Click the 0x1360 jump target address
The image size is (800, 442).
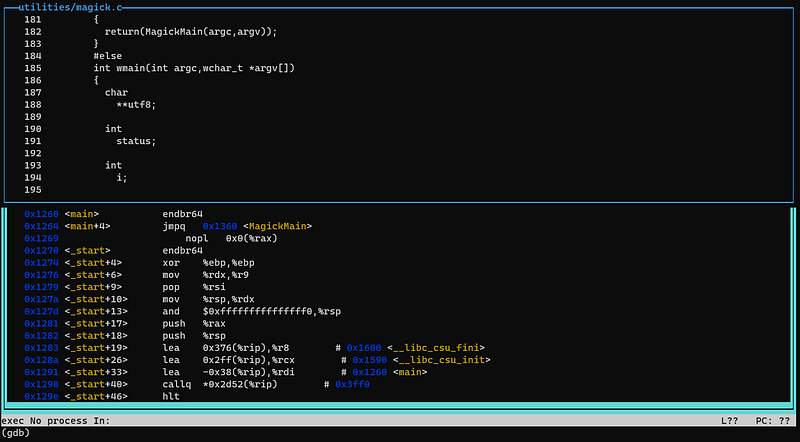[220, 226]
